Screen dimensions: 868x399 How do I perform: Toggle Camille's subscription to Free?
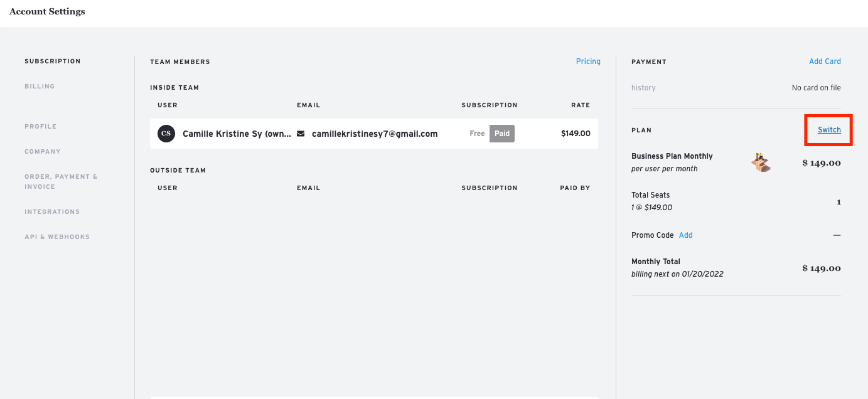tap(477, 133)
